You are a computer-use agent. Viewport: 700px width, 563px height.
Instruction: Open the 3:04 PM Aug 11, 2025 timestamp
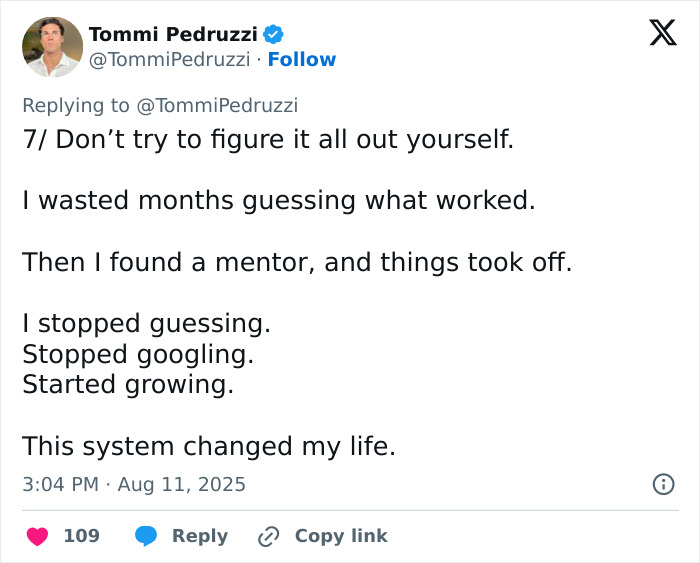pos(134,484)
